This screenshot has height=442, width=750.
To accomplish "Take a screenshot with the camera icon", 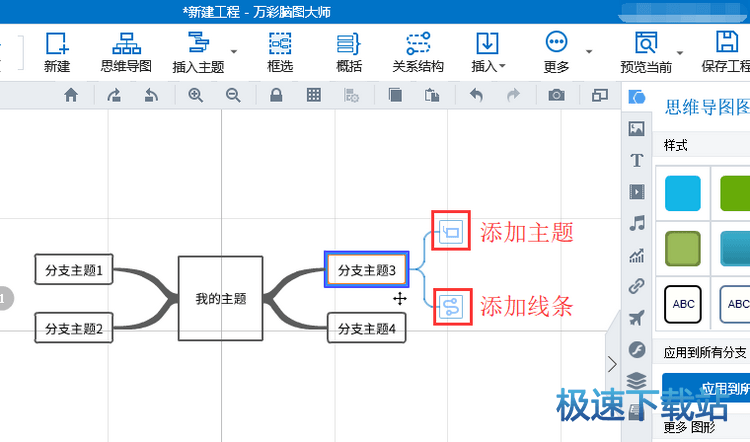I will (556, 95).
